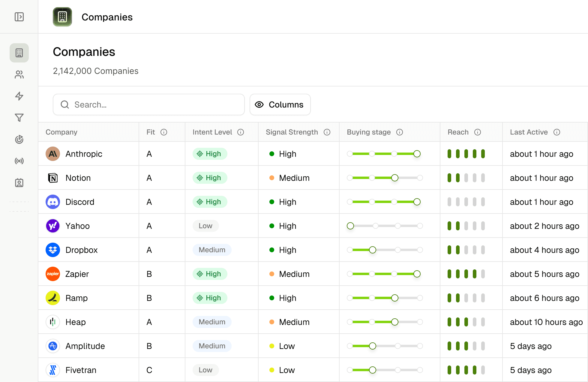Open the broadcast signal sidebar icon

(x=19, y=161)
